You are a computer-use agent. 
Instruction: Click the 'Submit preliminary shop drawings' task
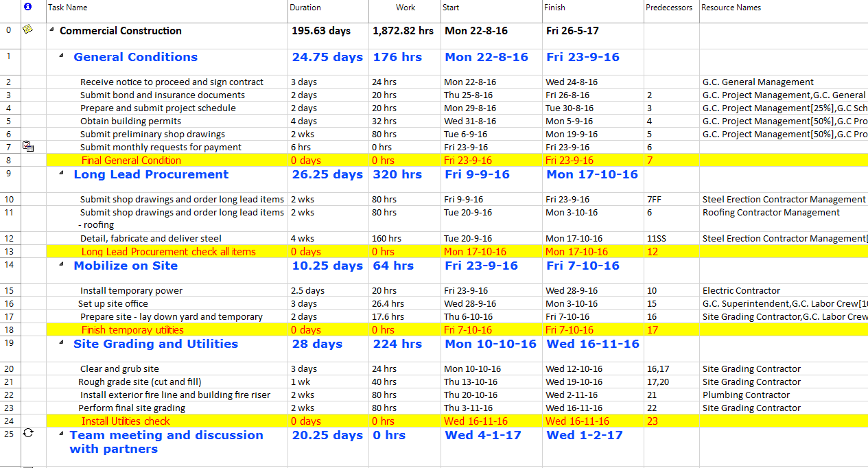click(152, 134)
